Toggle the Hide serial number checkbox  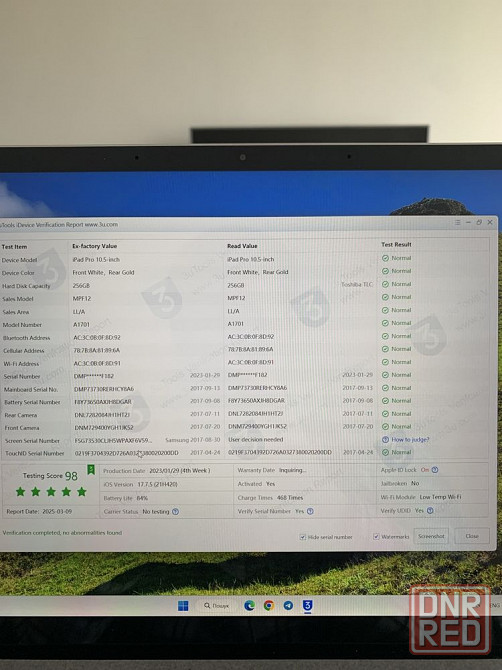[x=302, y=537]
